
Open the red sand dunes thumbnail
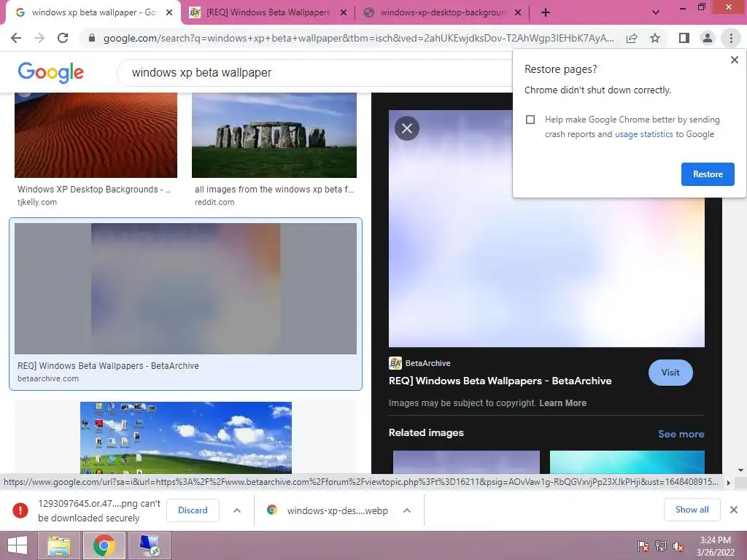point(96,135)
